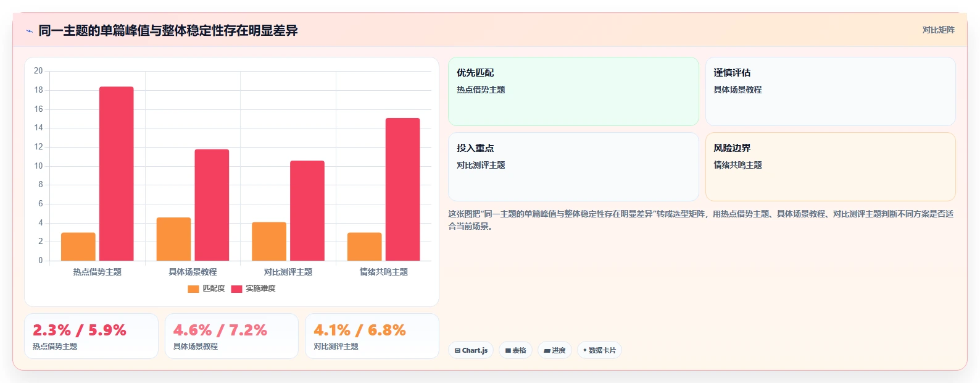The image size is (980, 383).
Task: Open the 优先匹配 matrix card
Action: point(573,91)
